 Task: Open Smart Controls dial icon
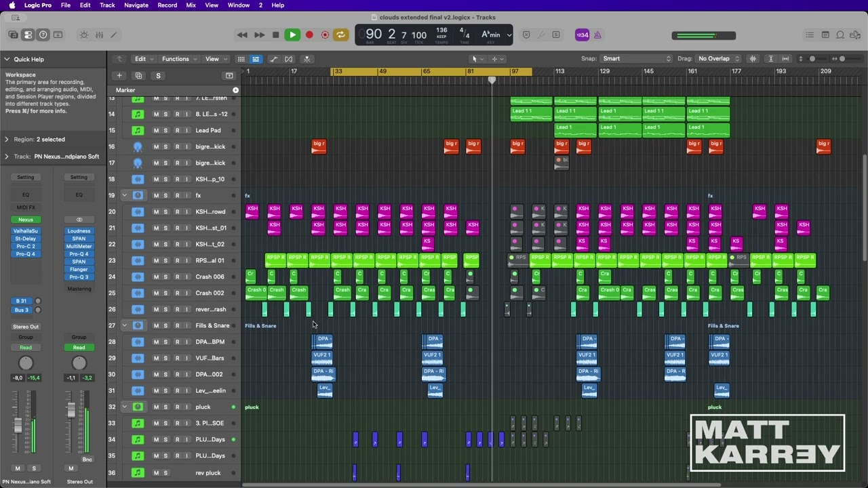click(x=84, y=35)
